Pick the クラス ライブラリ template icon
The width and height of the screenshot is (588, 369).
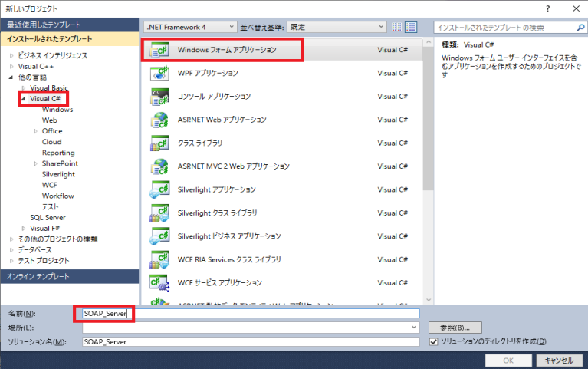tap(159, 143)
